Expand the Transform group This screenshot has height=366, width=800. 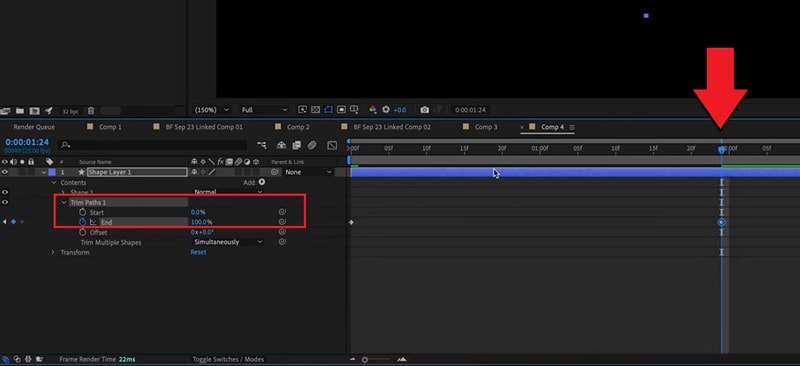tap(53, 253)
